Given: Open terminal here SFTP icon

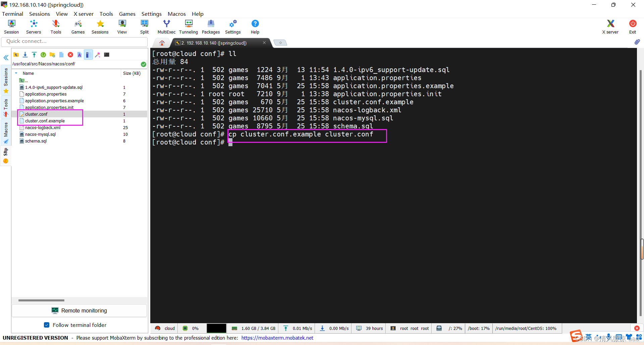Looking at the screenshot, I should [107, 55].
